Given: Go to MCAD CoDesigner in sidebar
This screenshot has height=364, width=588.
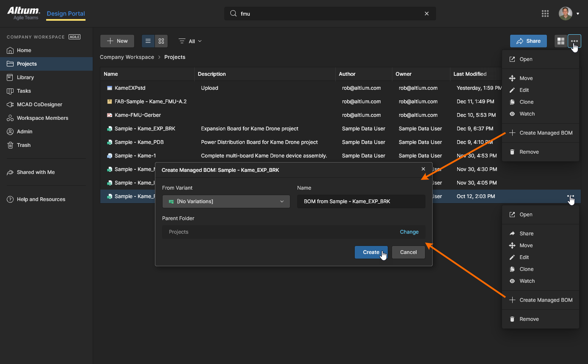Looking at the screenshot, I should tap(39, 105).
